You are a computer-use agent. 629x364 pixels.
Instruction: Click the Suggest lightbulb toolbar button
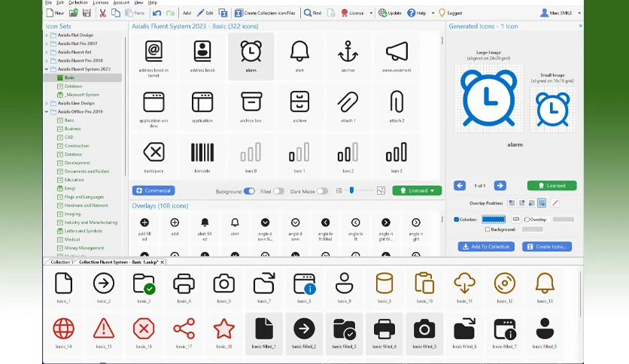(450, 13)
